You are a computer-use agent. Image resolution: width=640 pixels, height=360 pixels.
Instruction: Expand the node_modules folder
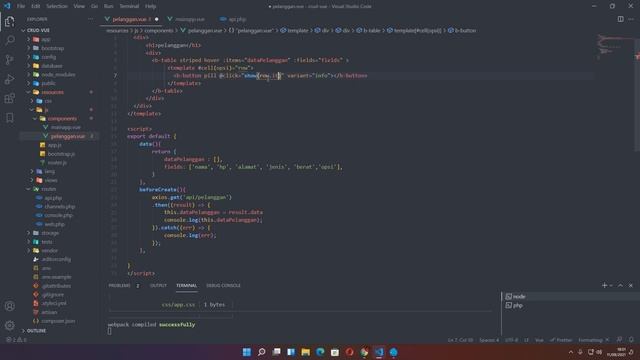pyautogui.click(x=57, y=75)
